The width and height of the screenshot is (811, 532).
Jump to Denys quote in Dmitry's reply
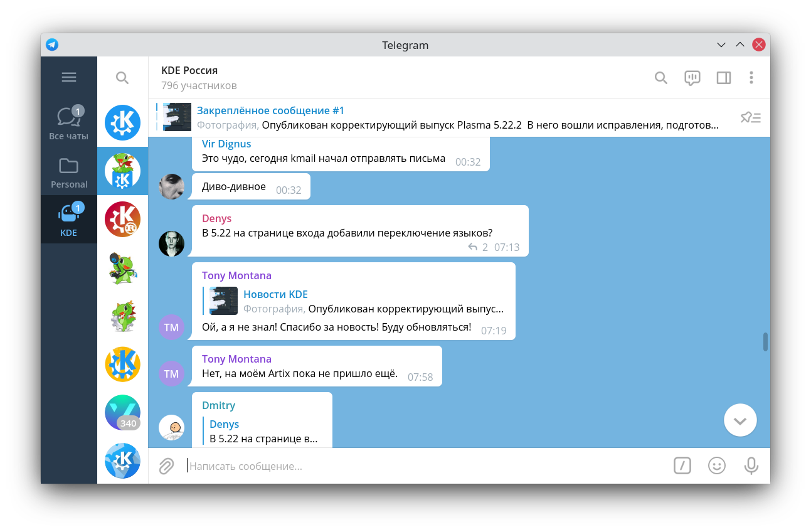pos(262,431)
